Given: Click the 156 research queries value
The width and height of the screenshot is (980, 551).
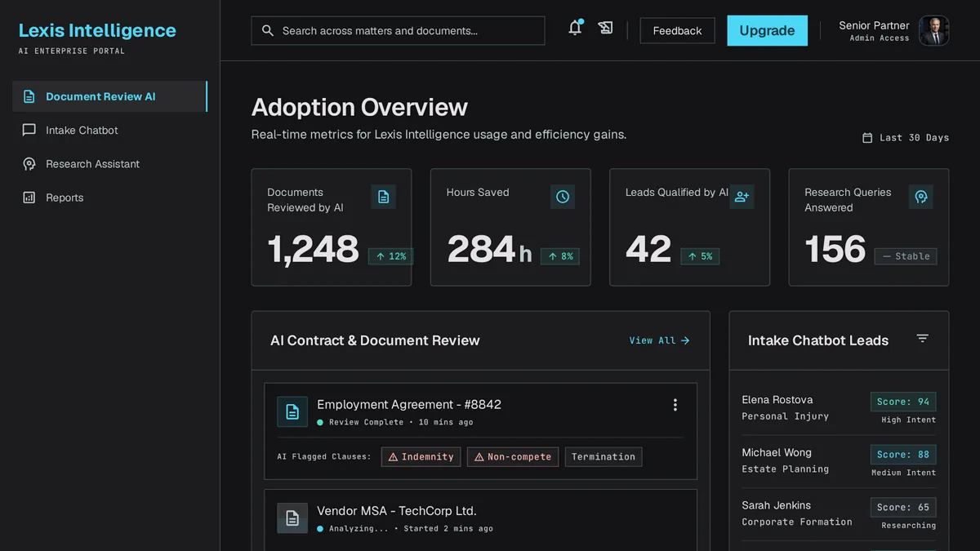Looking at the screenshot, I should coord(835,250).
